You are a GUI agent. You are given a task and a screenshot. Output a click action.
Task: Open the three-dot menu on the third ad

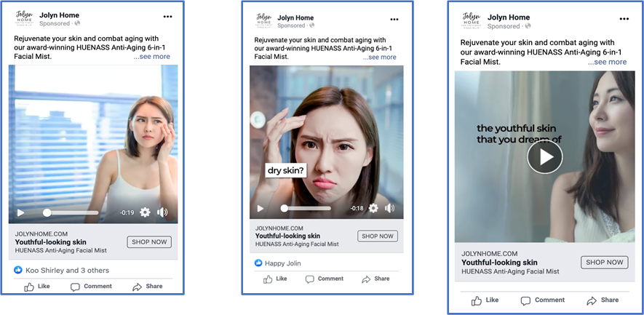(624, 19)
